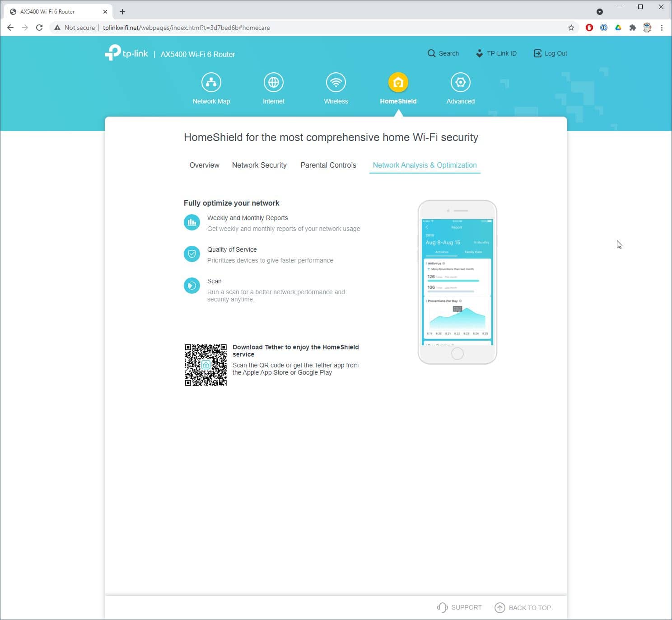Click Download Tether to enjoy HomeShield text
Screen dimensions: 672x620
(296, 351)
